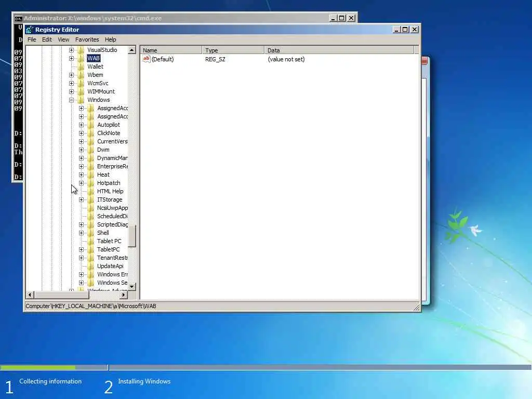Image resolution: width=532 pixels, height=399 pixels.
Task: Sort values by the Data column header
Action: 339,50
